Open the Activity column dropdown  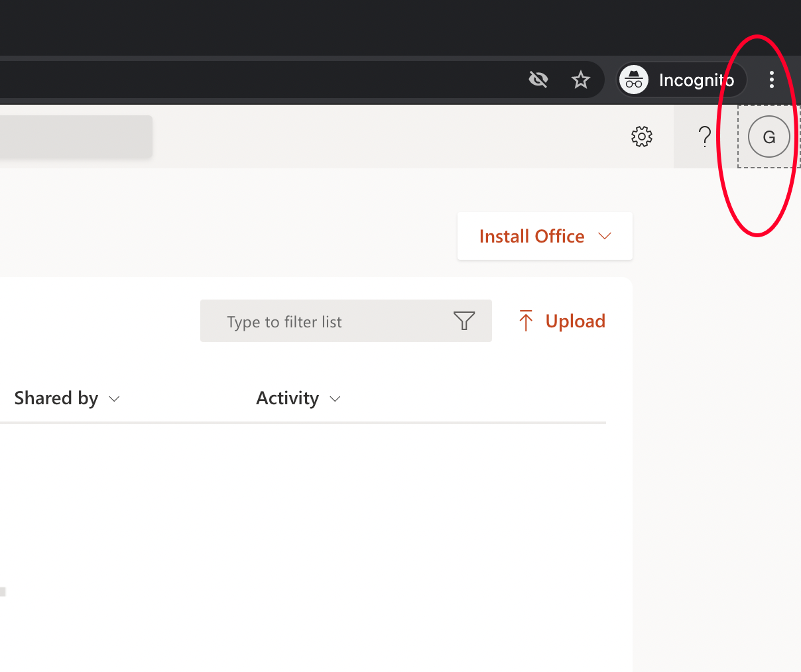pos(298,398)
